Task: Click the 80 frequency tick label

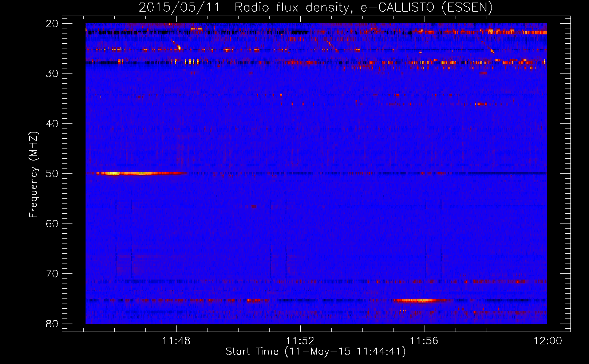Action: (x=52, y=324)
